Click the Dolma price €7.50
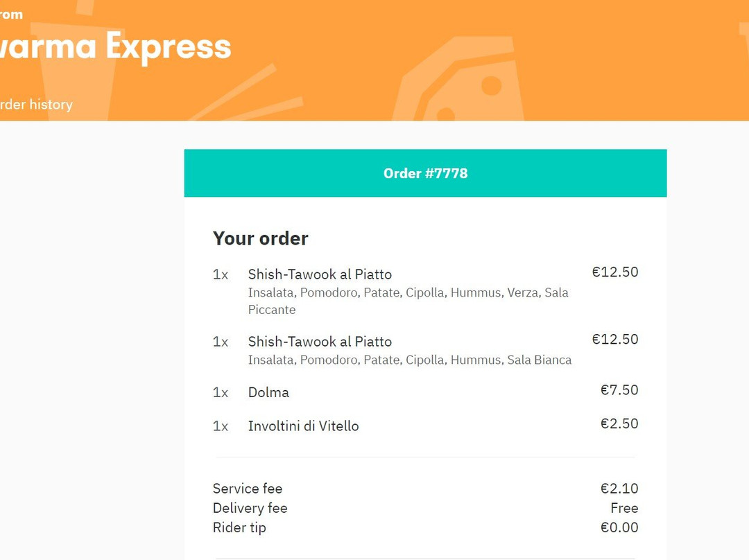This screenshot has height=560, width=749. click(619, 390)
